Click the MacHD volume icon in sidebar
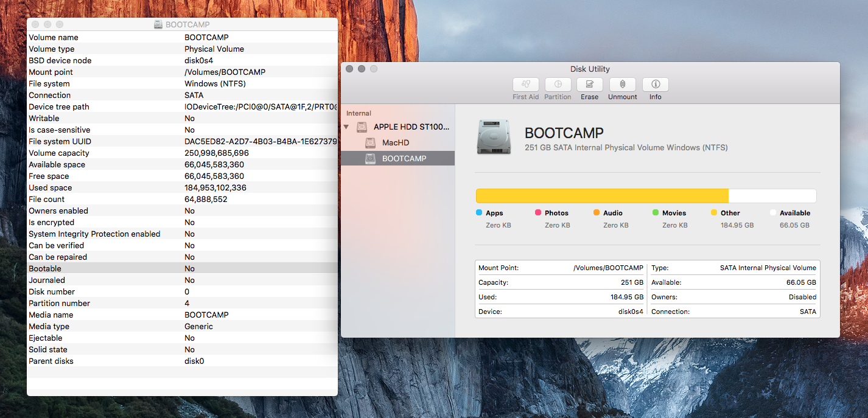 pos(371,143)
